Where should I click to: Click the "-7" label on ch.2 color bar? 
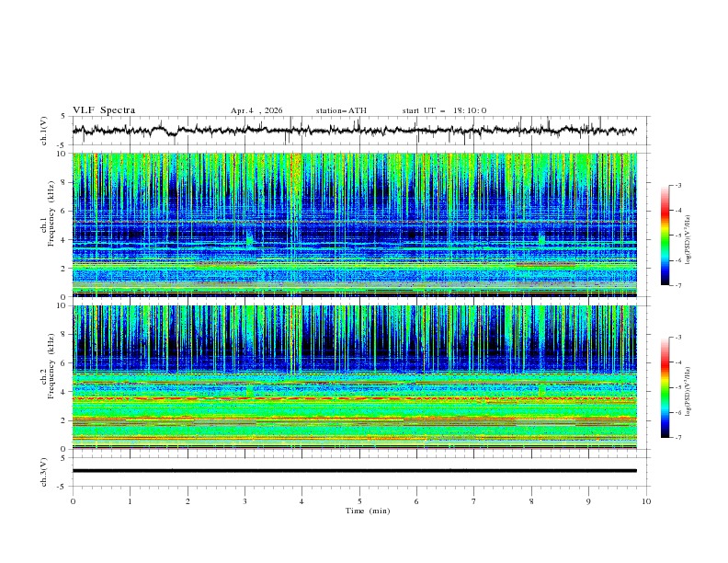pyautogui.click(x=678, y=438)
